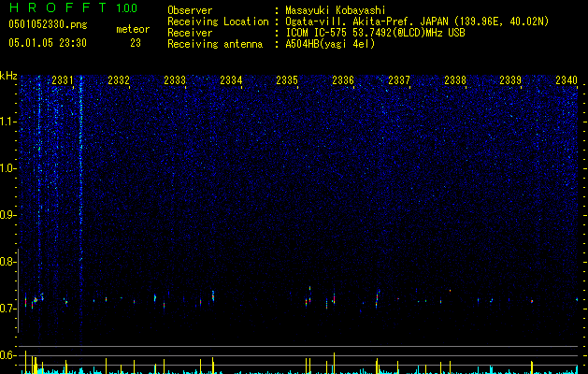Click observer name Masayuki Kobayashi
This screenshot has width=588, height=374.
[x=336, y=10]
